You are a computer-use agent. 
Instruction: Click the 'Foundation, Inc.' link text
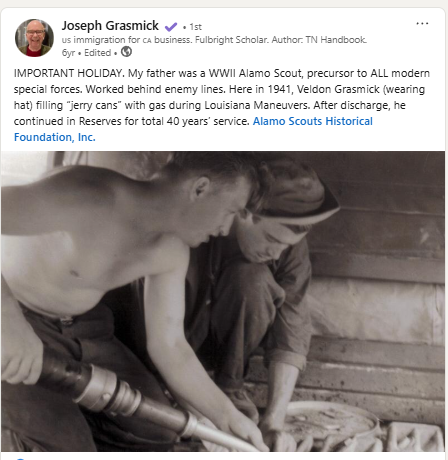55,137
